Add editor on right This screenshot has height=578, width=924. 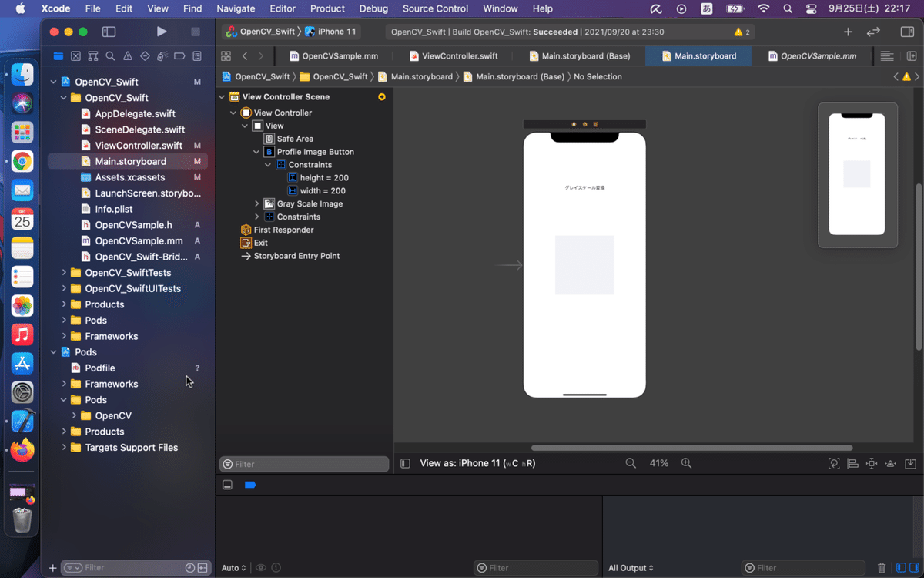click(x=912, y=56)
